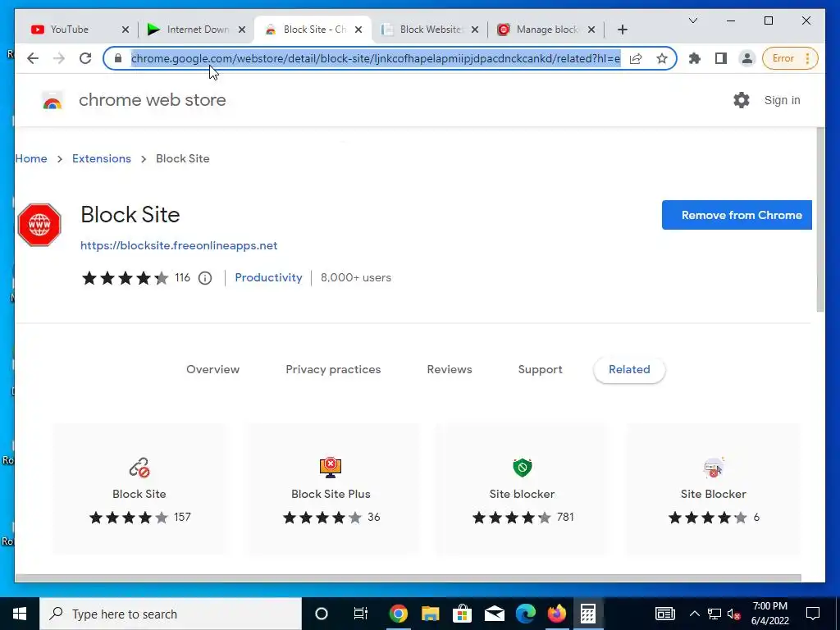
Task: Click the forward navigation arrow
Action: pos(59,58)
